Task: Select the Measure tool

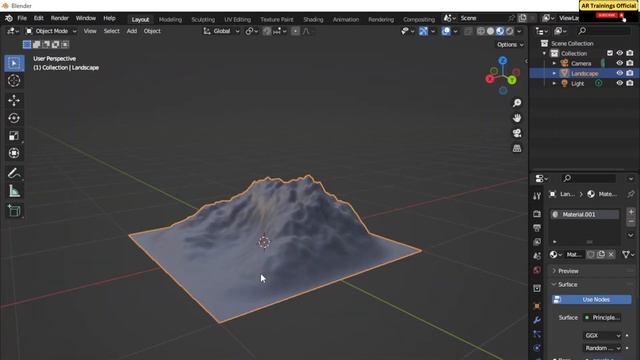Action: 14,191
